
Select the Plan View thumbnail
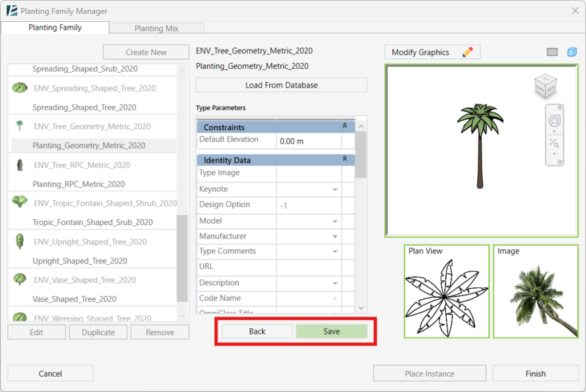point(446,291)
